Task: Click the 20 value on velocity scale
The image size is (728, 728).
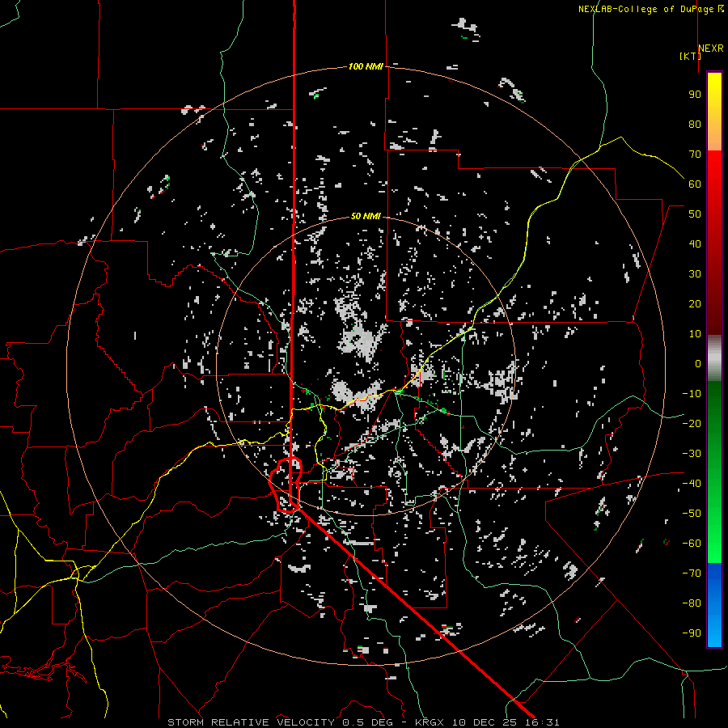Action: pyautogui.click(x=695, y=304)
